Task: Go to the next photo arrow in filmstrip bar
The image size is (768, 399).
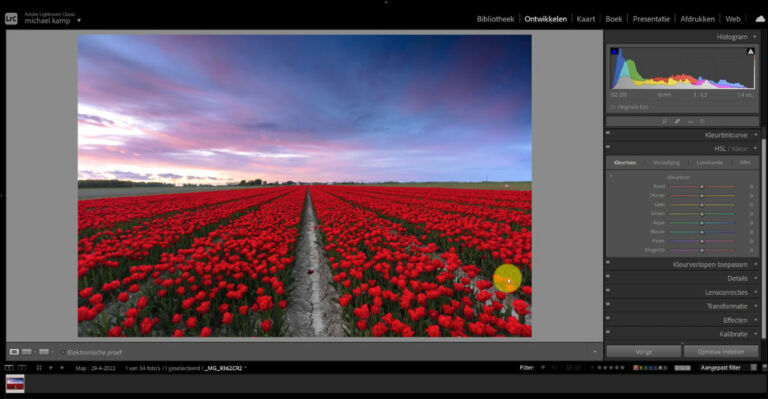Action: [62, 368]
